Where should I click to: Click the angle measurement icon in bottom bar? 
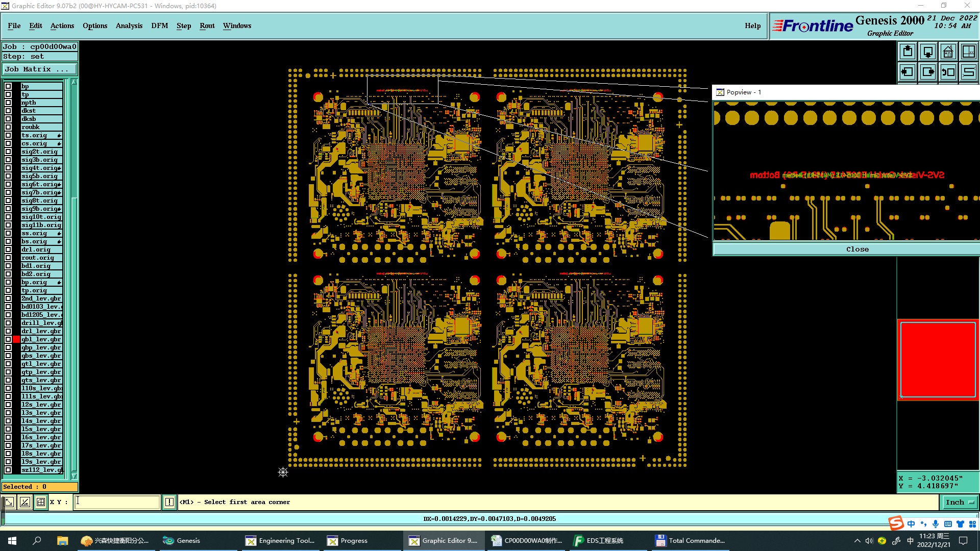click(x=24, y=502)
